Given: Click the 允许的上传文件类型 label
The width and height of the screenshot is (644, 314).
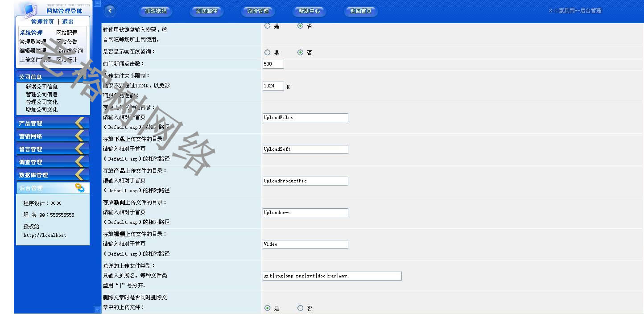Looking at the screenshot, I should point(129,265).
